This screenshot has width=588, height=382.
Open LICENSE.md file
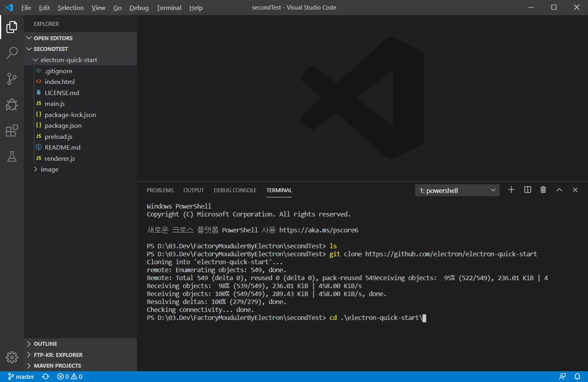point(80,93)
